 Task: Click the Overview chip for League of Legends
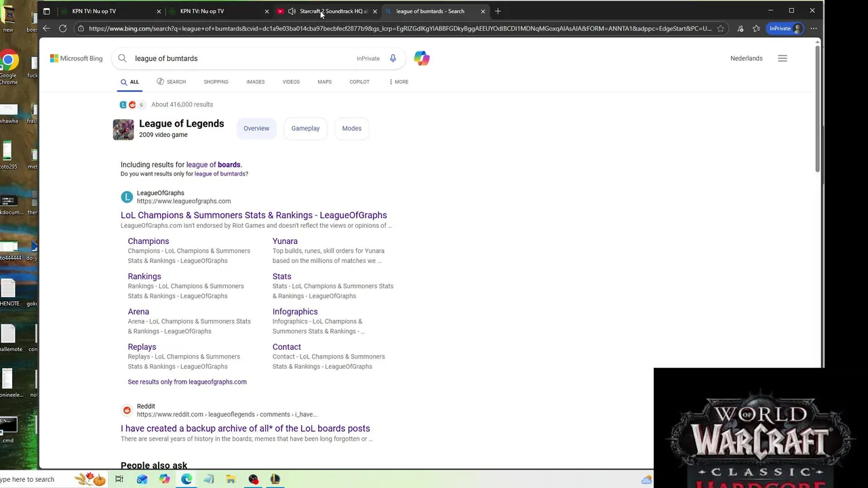[x=256, y=128]
